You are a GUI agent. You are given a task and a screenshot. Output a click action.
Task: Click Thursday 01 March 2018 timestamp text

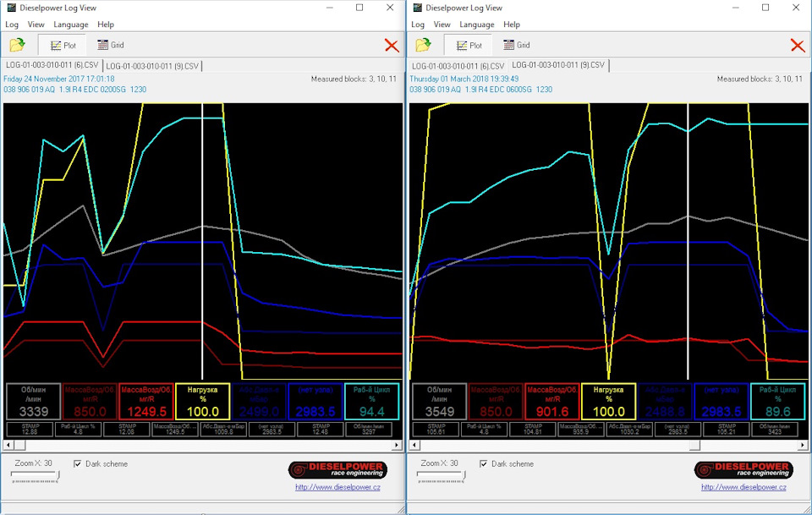pos(464,79)
